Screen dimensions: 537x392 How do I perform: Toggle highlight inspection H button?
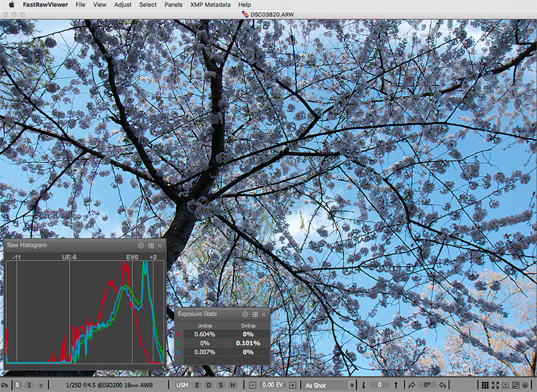(x=232, y=386)
